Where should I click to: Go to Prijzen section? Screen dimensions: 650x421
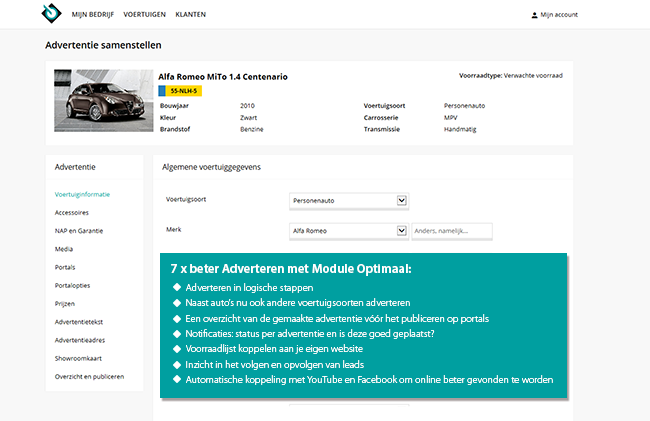pyautogui.click(x=65, y=304)
